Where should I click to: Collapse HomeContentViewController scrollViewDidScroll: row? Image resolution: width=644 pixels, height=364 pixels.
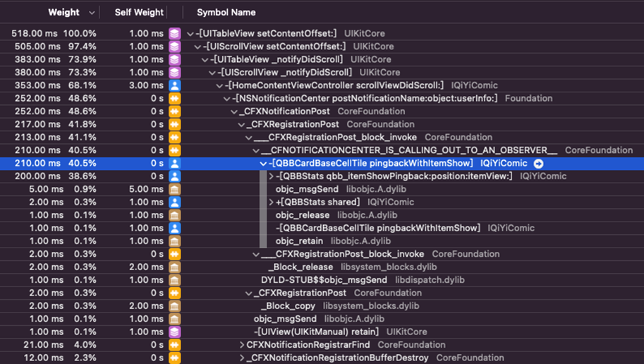coord(219,86)
